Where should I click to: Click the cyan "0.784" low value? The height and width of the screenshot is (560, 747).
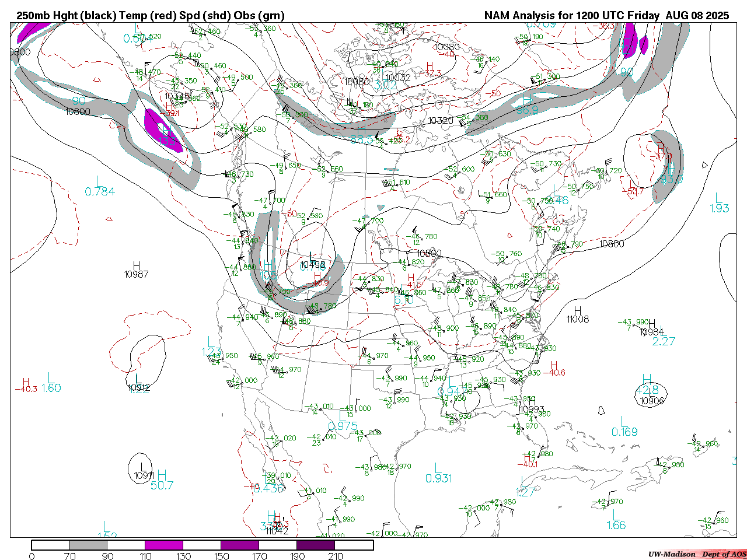tap(100, 191)
